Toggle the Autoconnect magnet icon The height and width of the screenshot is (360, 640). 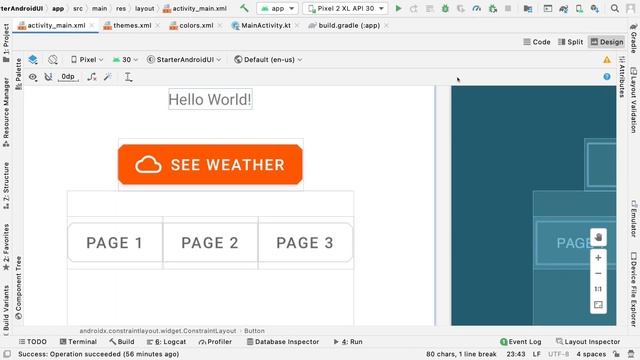point(49,77)
